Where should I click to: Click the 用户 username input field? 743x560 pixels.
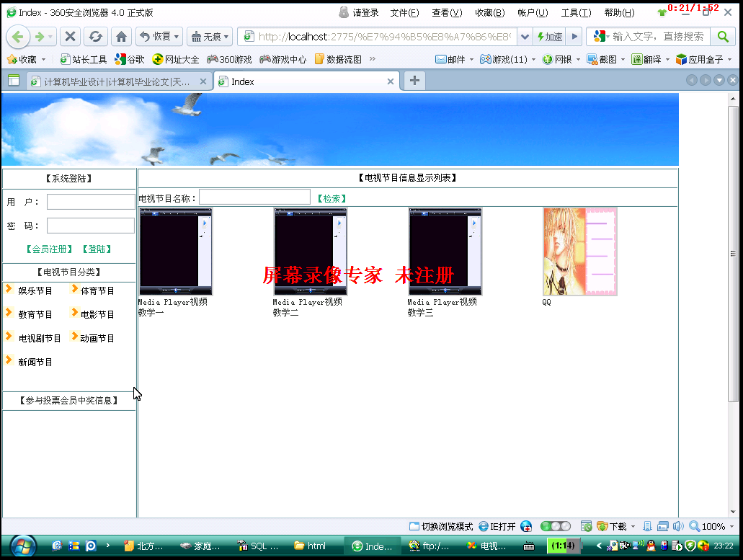[x=91, y=202]
